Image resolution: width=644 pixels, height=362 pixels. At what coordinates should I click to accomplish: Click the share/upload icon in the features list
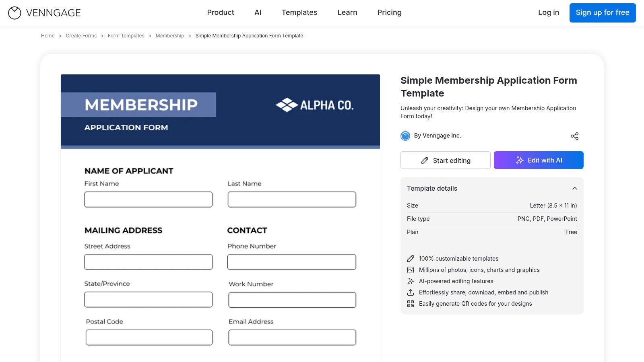pos(411,292)
